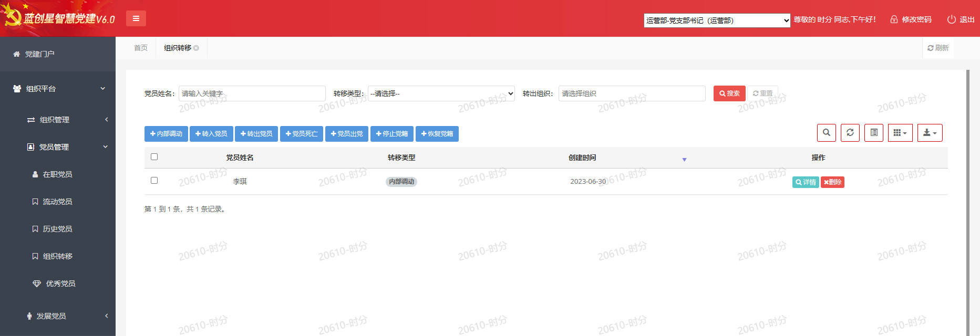Click the 转移类型 column header

pyautogui.click(x=401, y=157)
